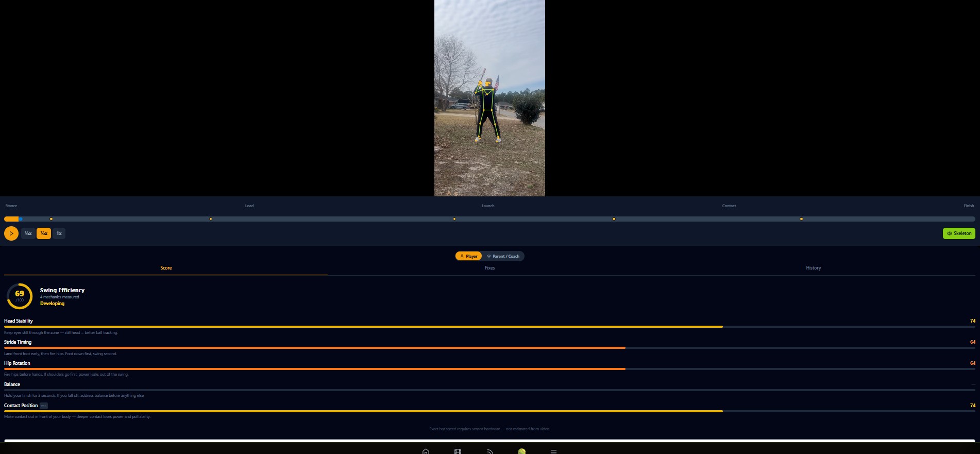The width and height of the screenshot is (980, 454).
Task: Switch to Parent / Coach view
Action: (503, 256)
